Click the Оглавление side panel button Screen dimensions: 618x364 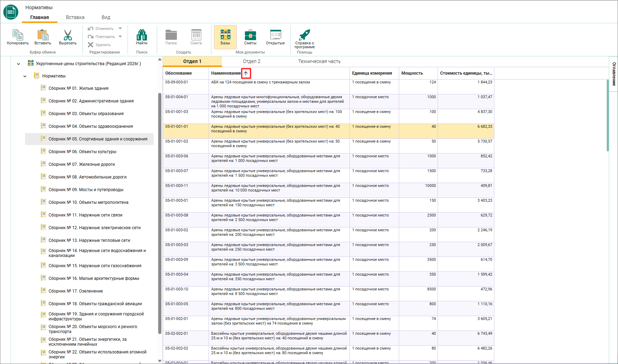click(614, 74)
